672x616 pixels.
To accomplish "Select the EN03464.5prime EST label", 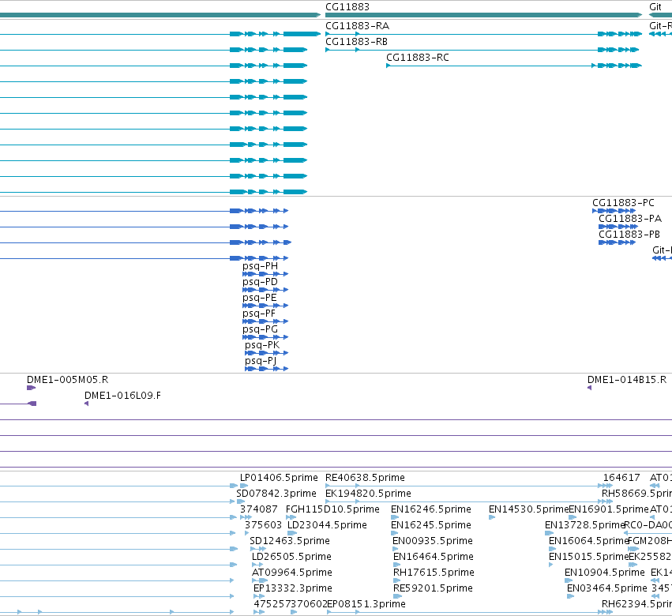I will [x=607, y=589].
